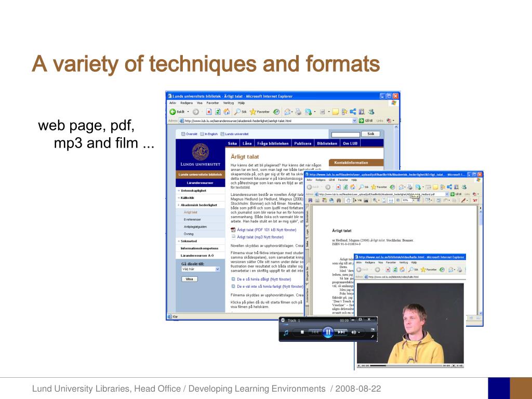
Task: Click the Mail icon in the Lunds universitets bibliotek window toolbar
Action: coord(288,112)
